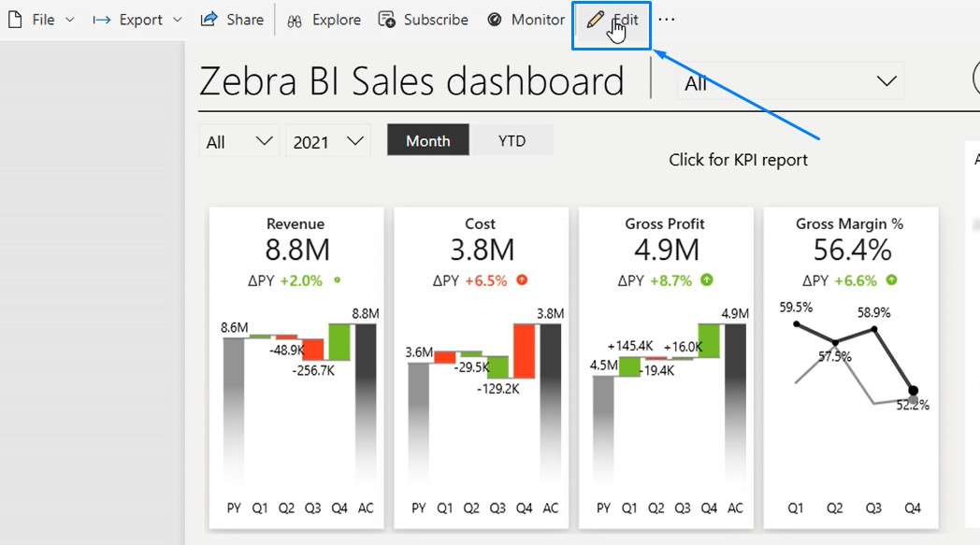Click the green Q4 bar in Revenue chart
980x545 pixels.
339,341
